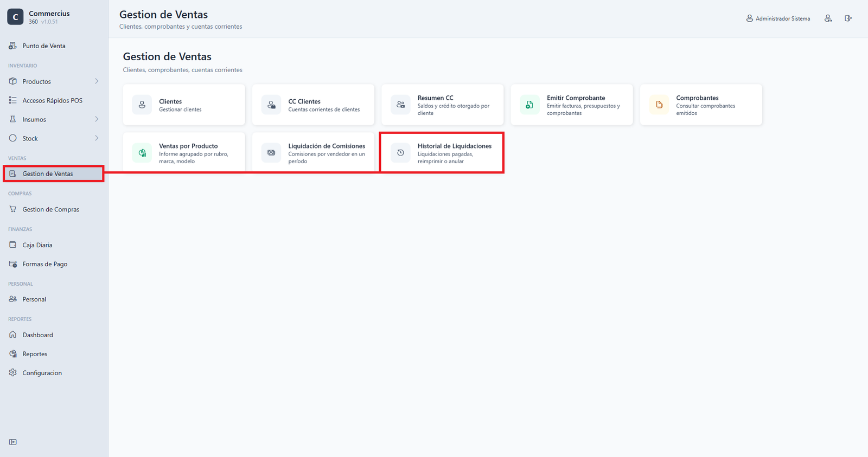
Task: Open the Reportes label
Action: pyautogui.click(x=35, y=354)
